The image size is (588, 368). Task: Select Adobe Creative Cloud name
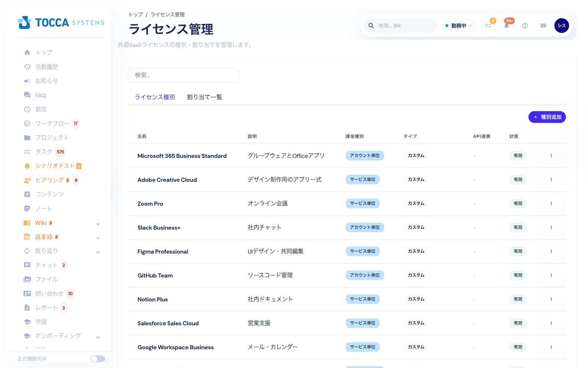click(167, 180)
